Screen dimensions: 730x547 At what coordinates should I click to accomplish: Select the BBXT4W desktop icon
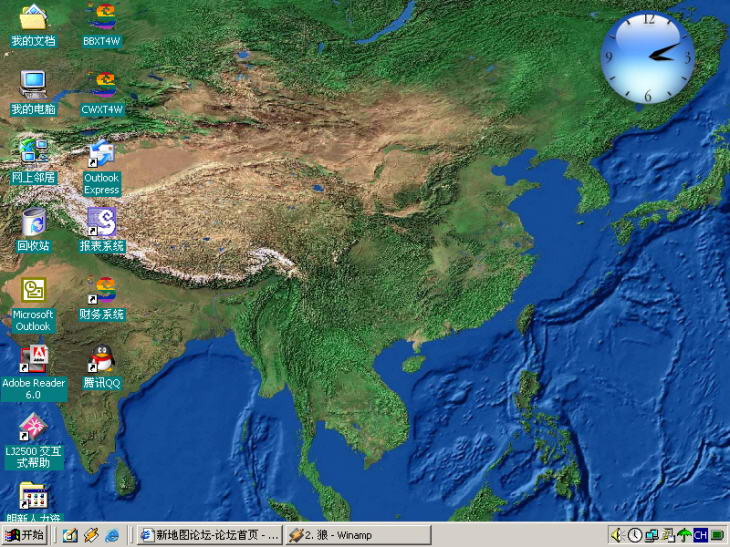point(101,19)
